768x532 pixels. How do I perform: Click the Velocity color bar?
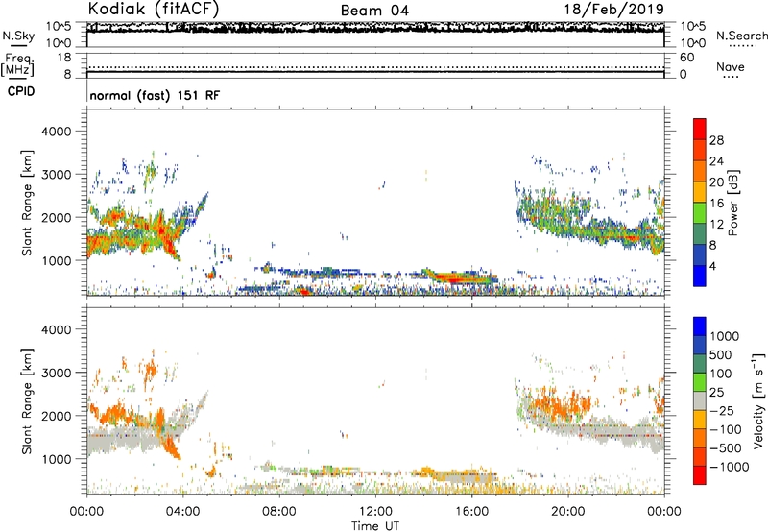point(700,400)
